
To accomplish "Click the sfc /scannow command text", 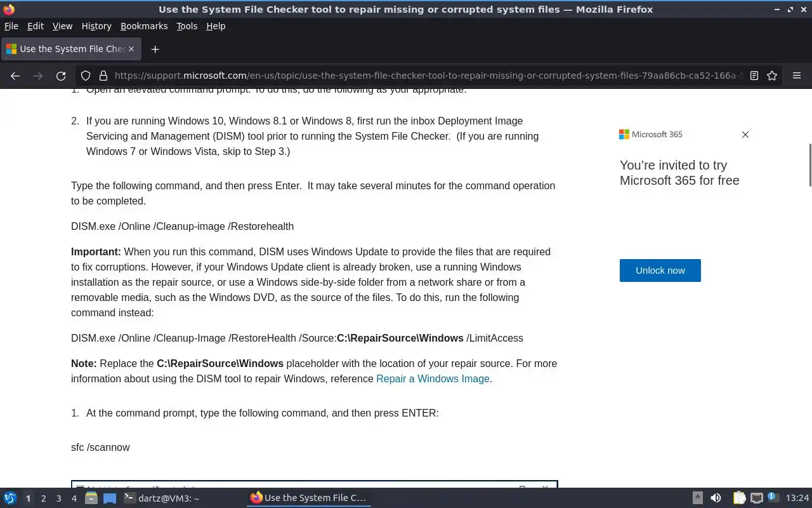I will click(x=100, y=447).
